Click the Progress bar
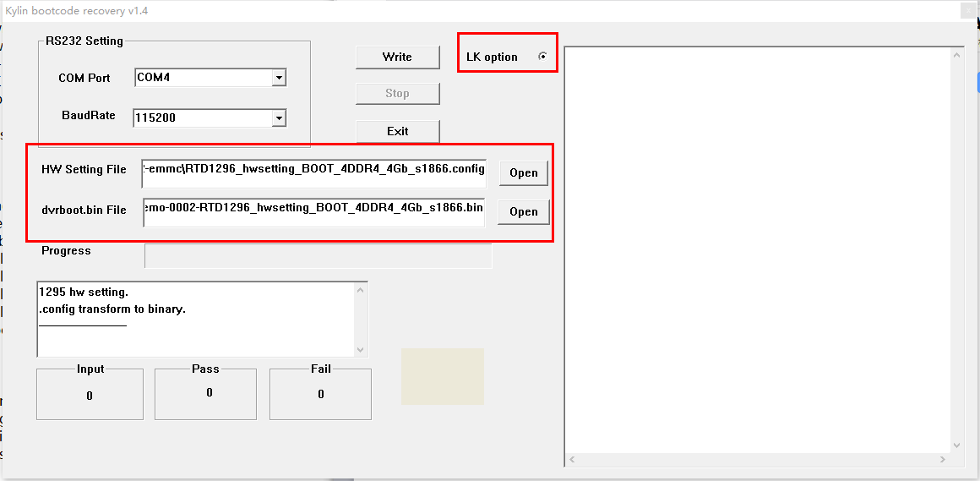This screenshot has height=481, width=980. point(318,256)
